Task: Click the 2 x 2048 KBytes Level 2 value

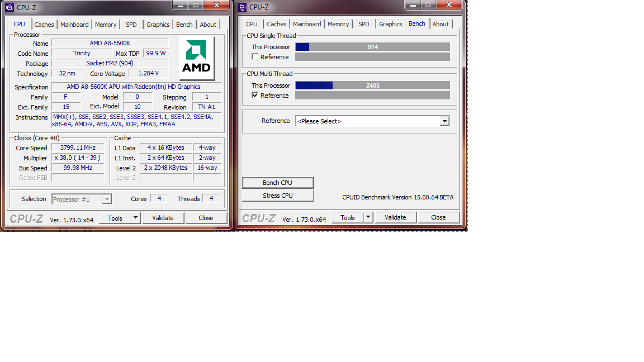Action: [166, 168]
